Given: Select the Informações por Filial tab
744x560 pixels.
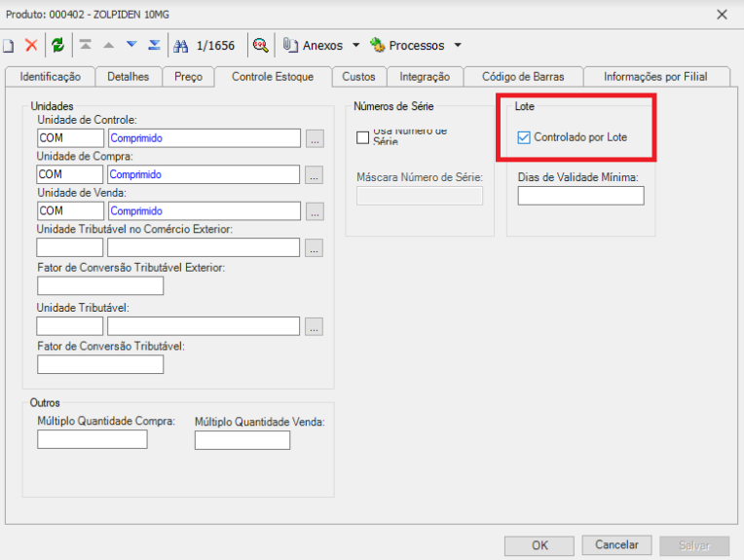Looking at the screenshot, I should click(x=655, y=77).
